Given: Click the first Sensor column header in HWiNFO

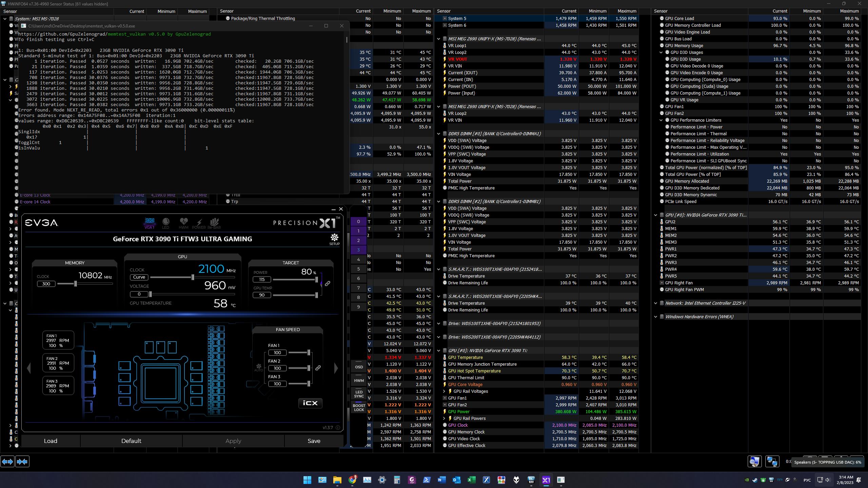Looking at the screenshot, I should 57,12.
